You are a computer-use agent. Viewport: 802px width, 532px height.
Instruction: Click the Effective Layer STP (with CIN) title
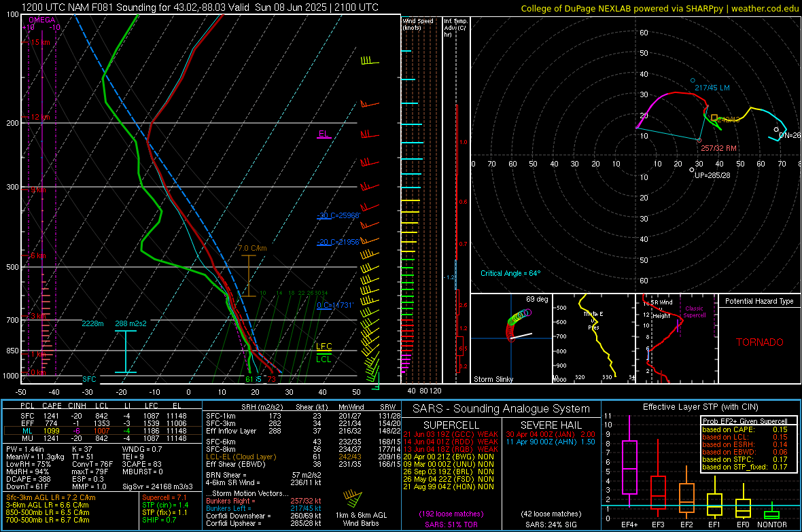[700, 407]
